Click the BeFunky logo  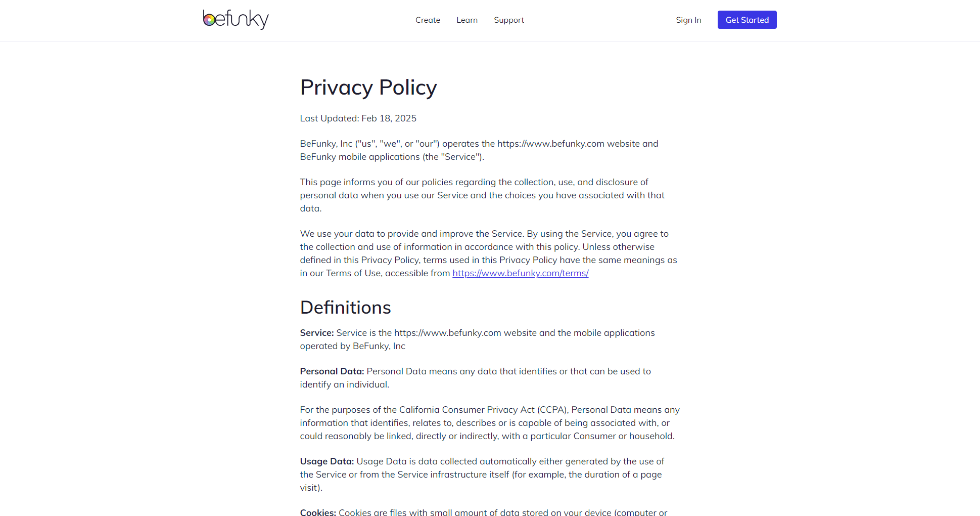click(x=236, y=20)
